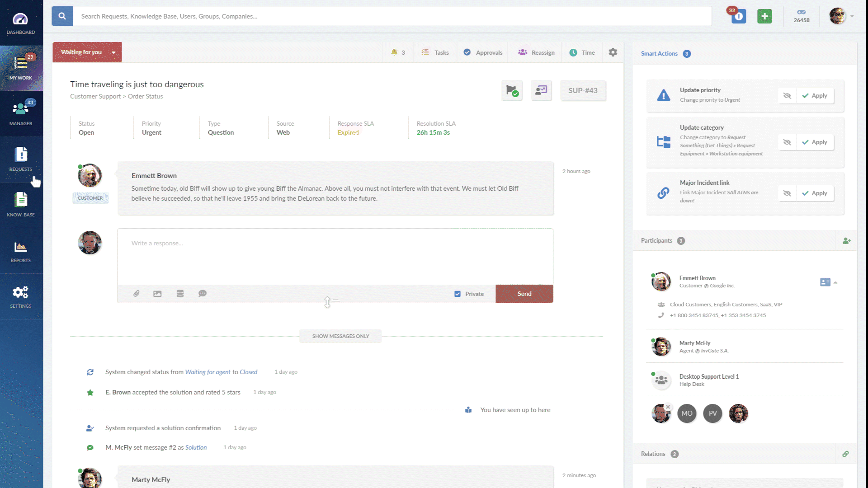
Task: Click the Waiting for agent status link
Action: pyautogui.click(x=207, y=371)
